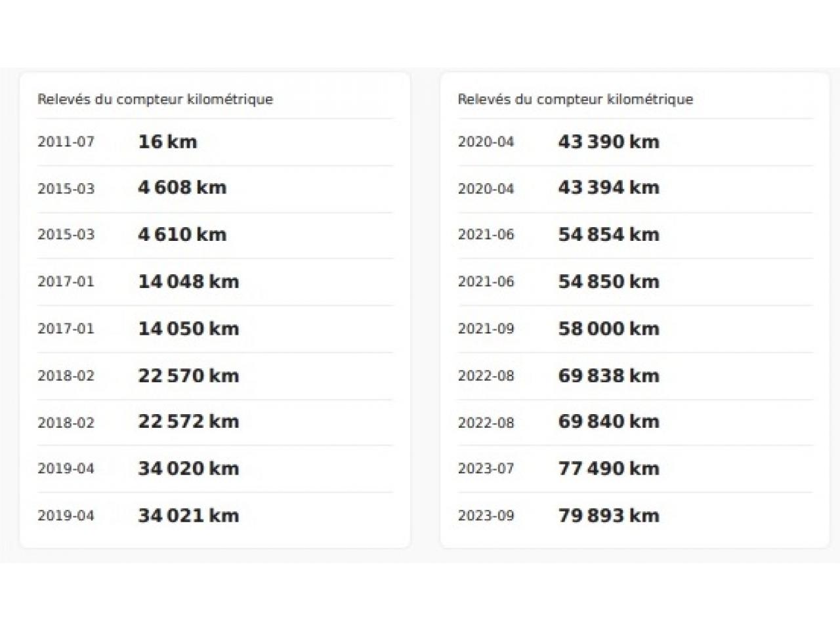
Task: Click the 22 572 km reading
Action: [x=188, y=421]
